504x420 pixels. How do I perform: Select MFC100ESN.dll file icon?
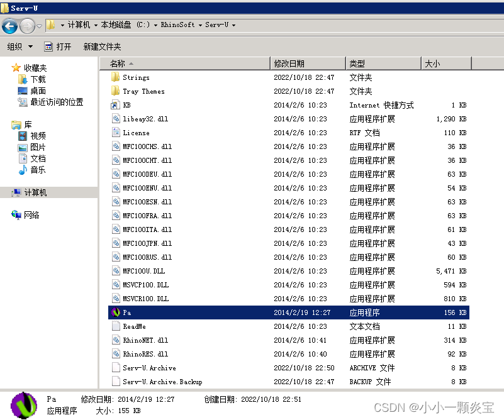(x=116, y=202)
